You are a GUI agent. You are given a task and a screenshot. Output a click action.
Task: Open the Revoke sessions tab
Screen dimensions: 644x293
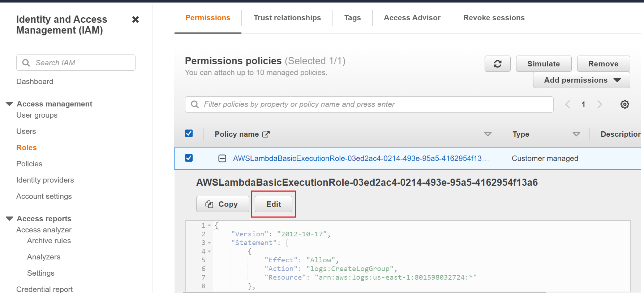(494, 18)
